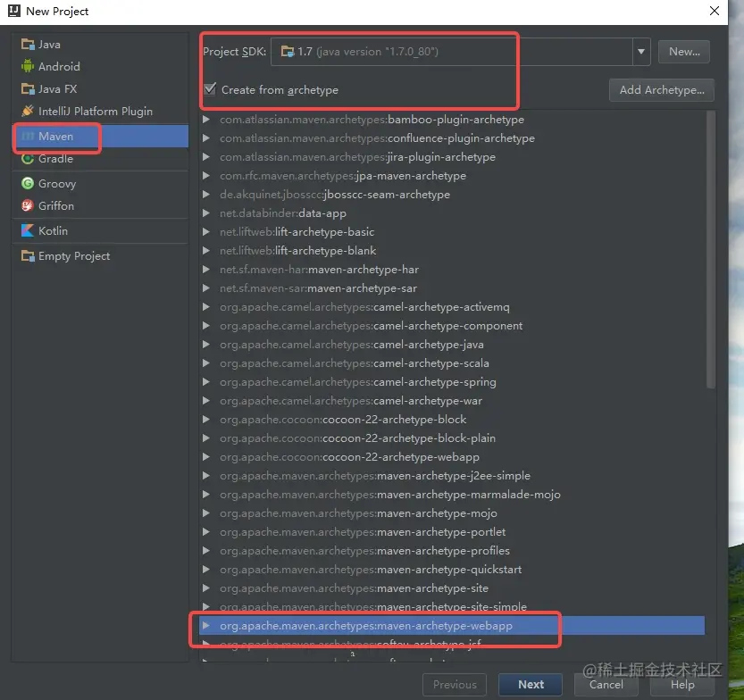Image resolution: width=744 pixels, height=700 pixels.
Task: Select maven-archetype-mojo archetype
Action: pos(452,513)
